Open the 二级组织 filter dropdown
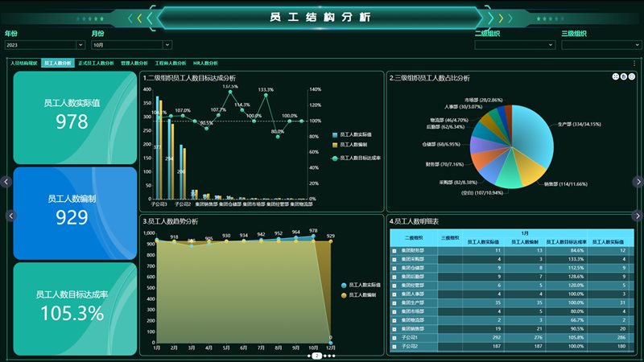Screen dimensions: 644x362 pos(515,45)
